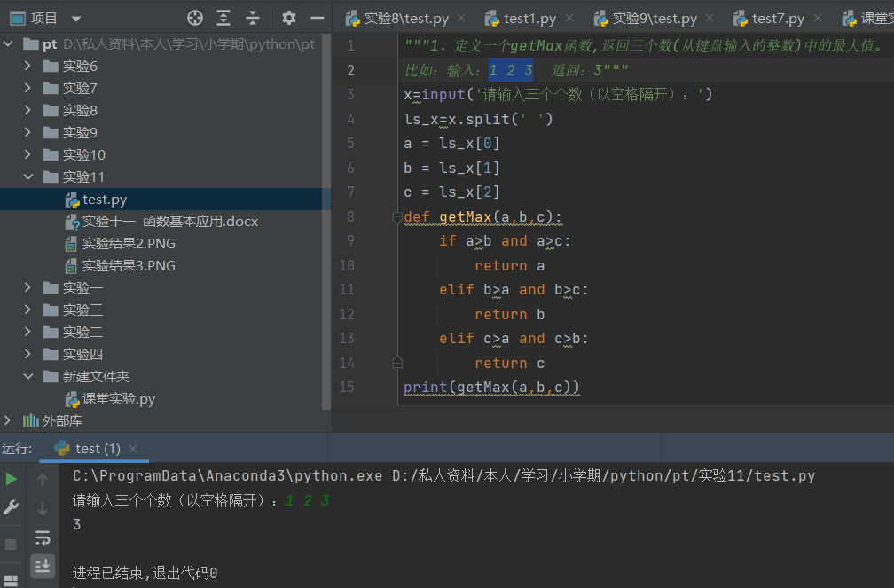Click the locate current file target icon

(x=195, y=19)
